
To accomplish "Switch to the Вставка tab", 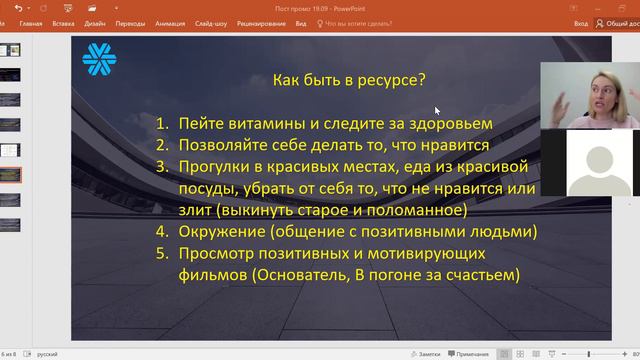I will tap(63, 24).
